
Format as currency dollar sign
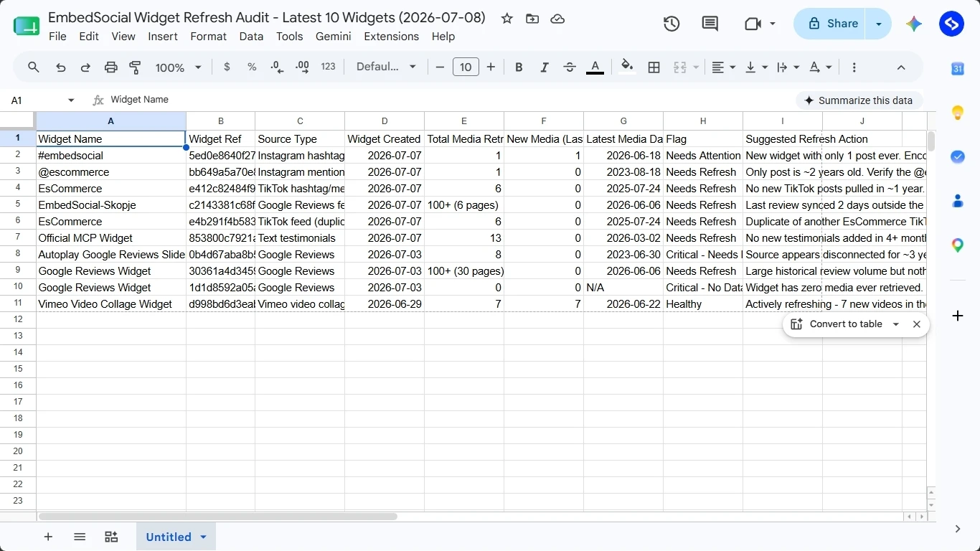click(227, 67)
